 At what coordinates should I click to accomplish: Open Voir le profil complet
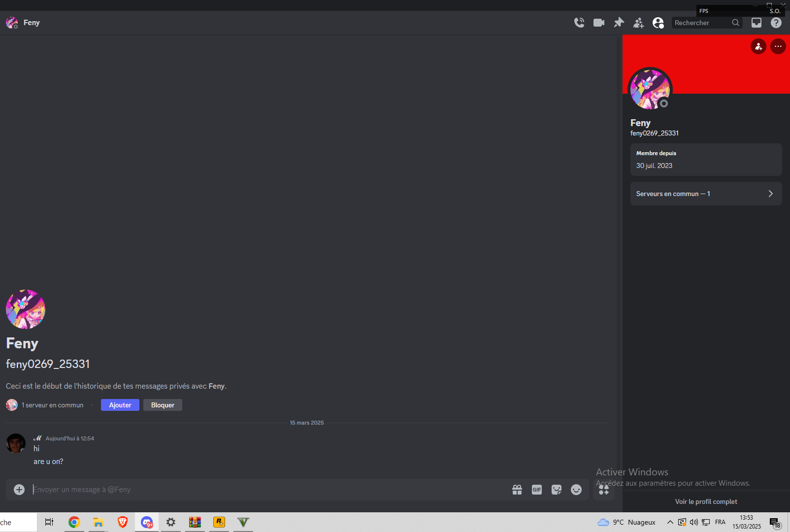tap(706, 501)
